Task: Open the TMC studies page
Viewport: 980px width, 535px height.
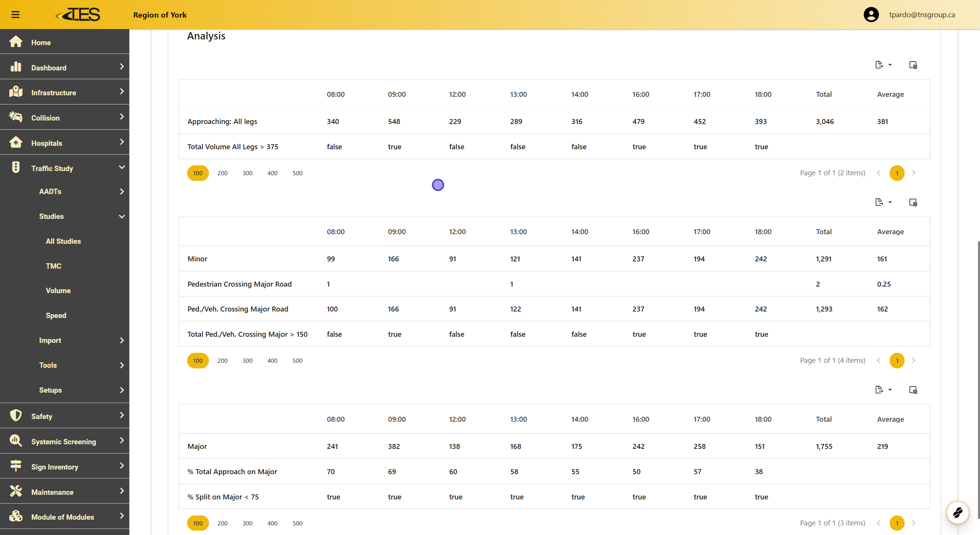Action: pyautogui.click(x=54, y=266)
